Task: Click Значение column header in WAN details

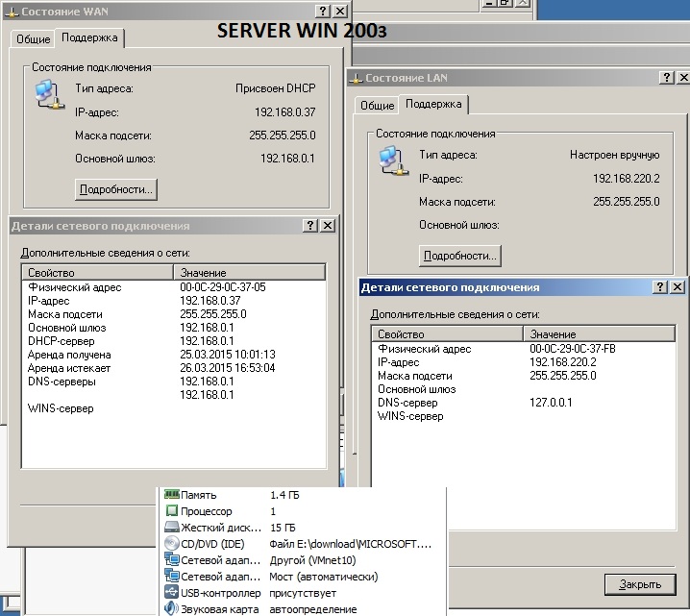Action: [x=250, y=273]
